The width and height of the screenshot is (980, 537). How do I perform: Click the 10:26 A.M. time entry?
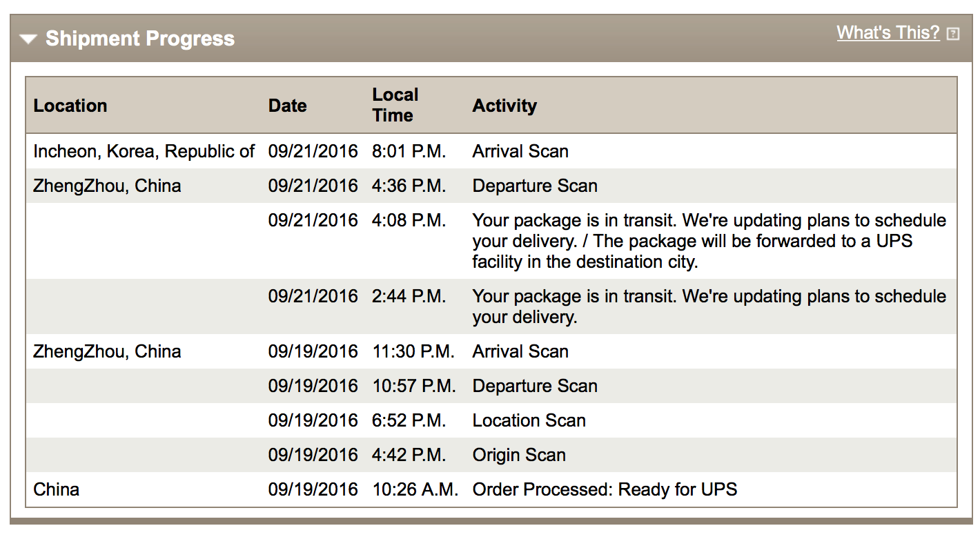pos(415,489)
